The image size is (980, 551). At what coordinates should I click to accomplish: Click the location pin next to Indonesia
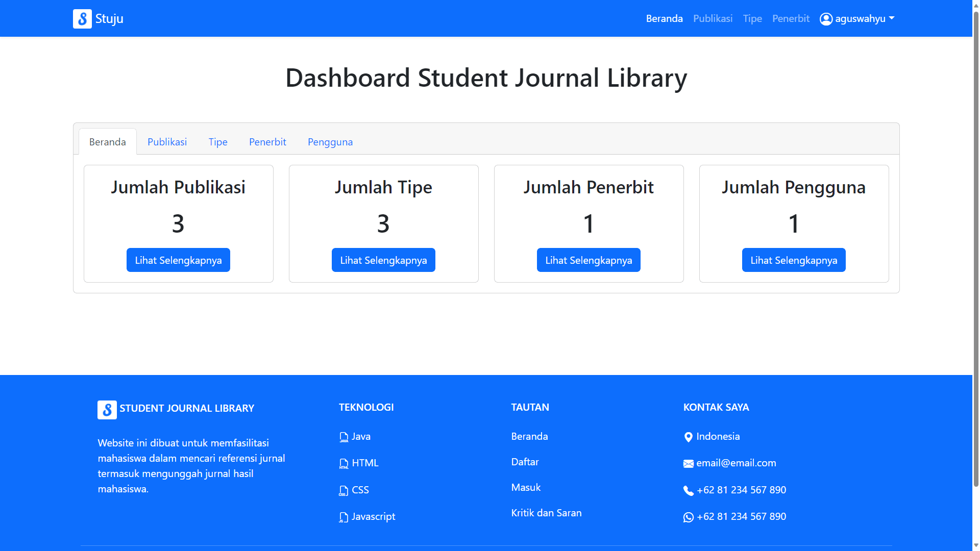coord(688,437)
